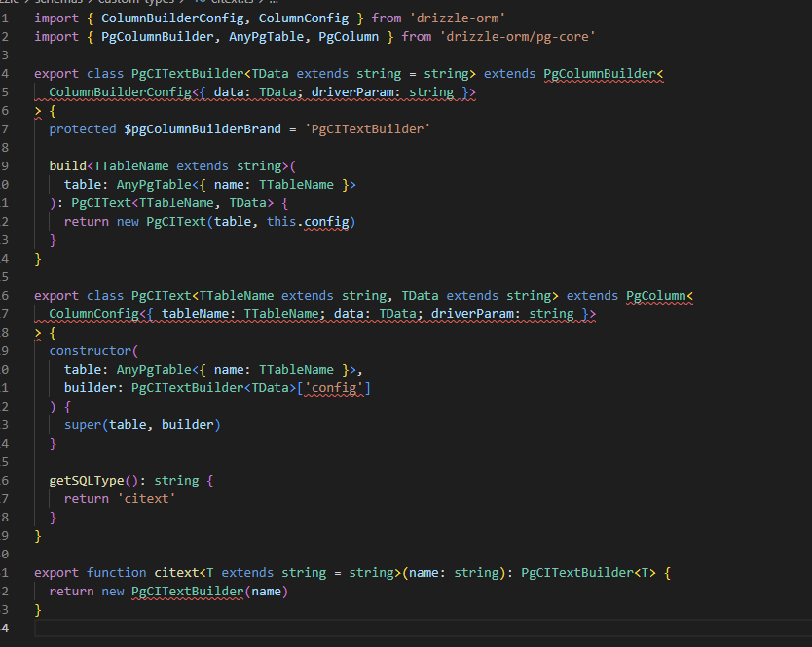Click underlined PgColumnBuilder after extends keyword
This screenshot has height=647, width=812.
click(600, 74)
